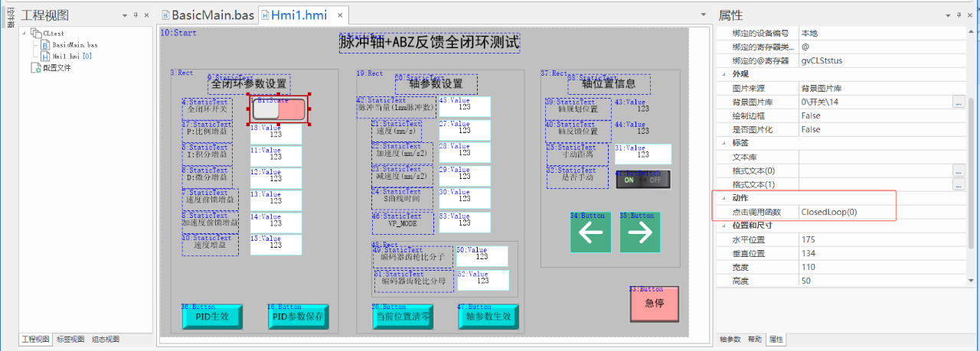980x351 pixels.
Task: Select Hmi1.hmi [0] in the project tree
Action: pyautogui.click(x=72, y=56)
